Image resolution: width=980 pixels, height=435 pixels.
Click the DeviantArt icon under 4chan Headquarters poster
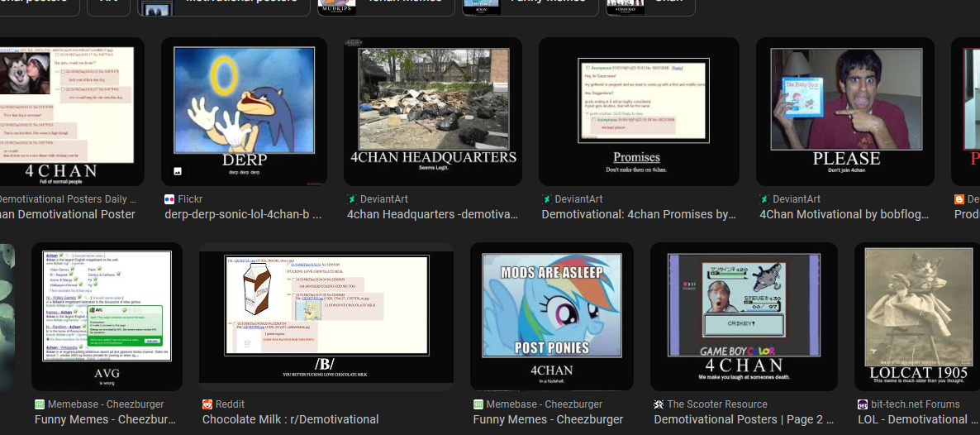[x=352, y=199]
